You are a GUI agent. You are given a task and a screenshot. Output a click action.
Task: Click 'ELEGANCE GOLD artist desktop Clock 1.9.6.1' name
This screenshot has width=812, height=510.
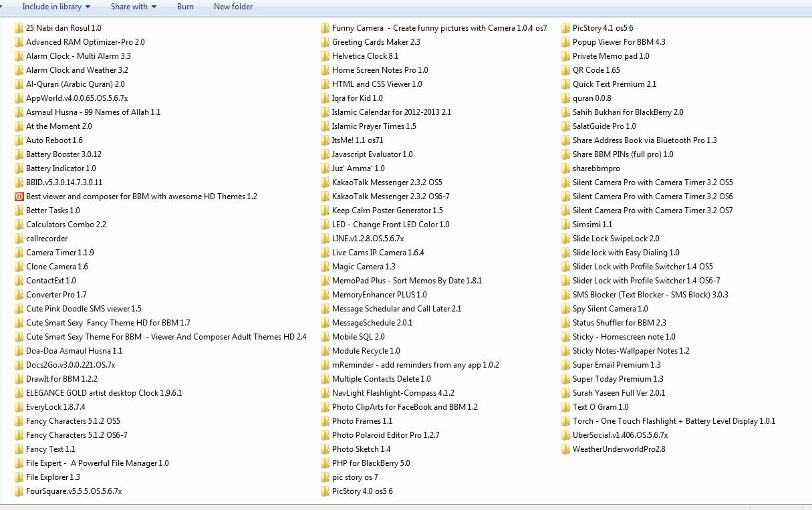104,393
